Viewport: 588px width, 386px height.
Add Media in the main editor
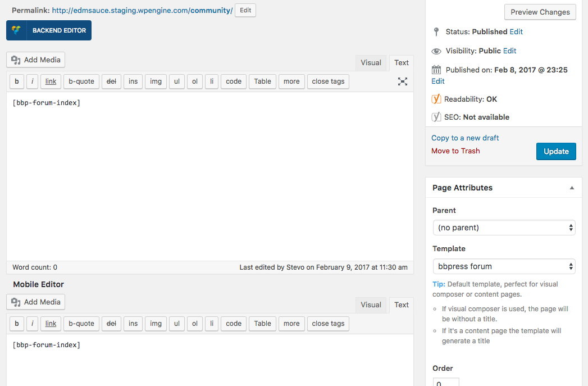[35, 60]
